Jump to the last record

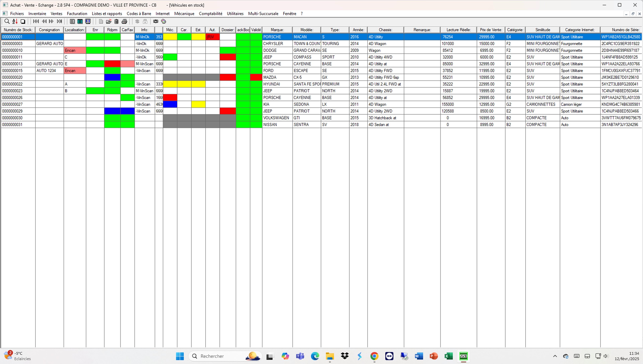point(59,21)
